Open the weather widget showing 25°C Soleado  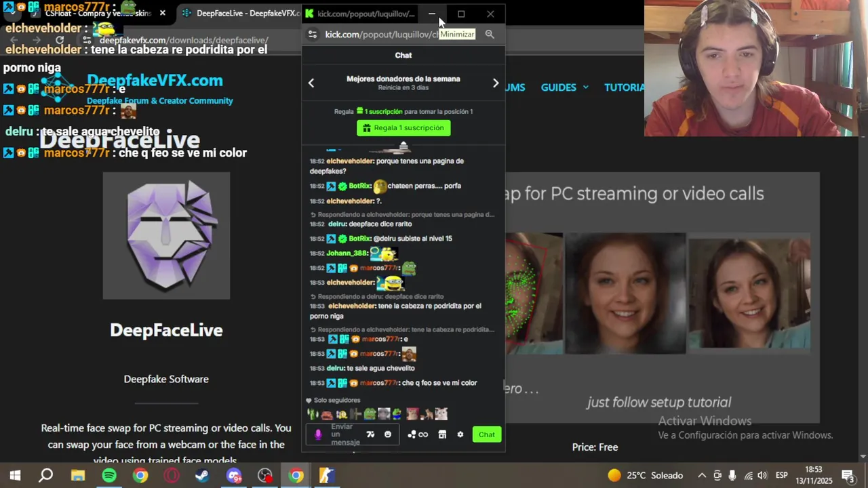point(645,476)
